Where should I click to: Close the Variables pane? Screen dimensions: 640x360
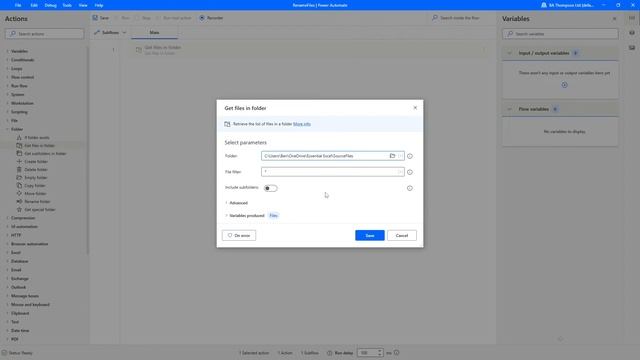click(614, 19)
